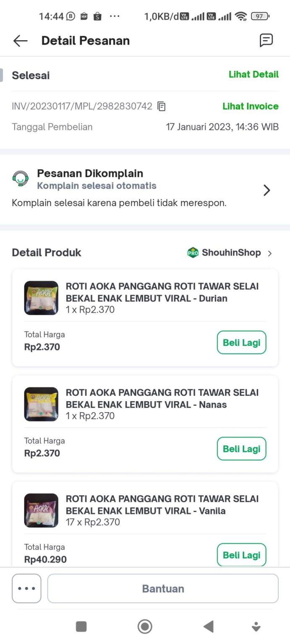Tap the customer service headset icon
This screenshot has width=290, height=644.
coord(20,179)
